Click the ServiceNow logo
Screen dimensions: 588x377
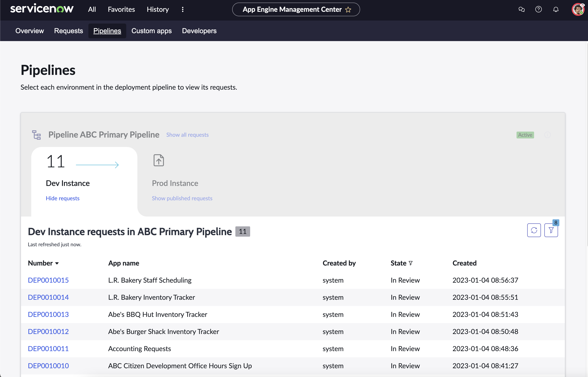[42, 9]
